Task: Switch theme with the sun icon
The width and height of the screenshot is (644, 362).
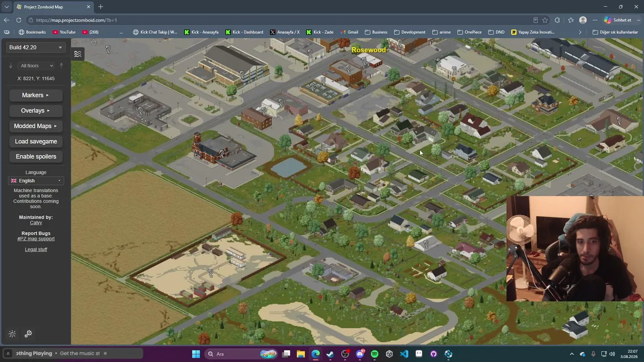Action: tap(12, 334)
